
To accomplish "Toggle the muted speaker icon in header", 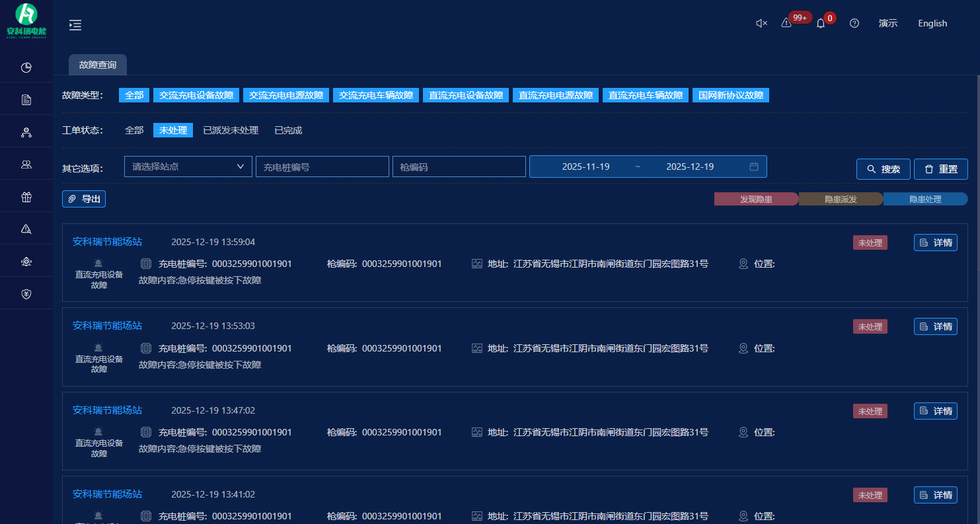I will coord(761,24).
